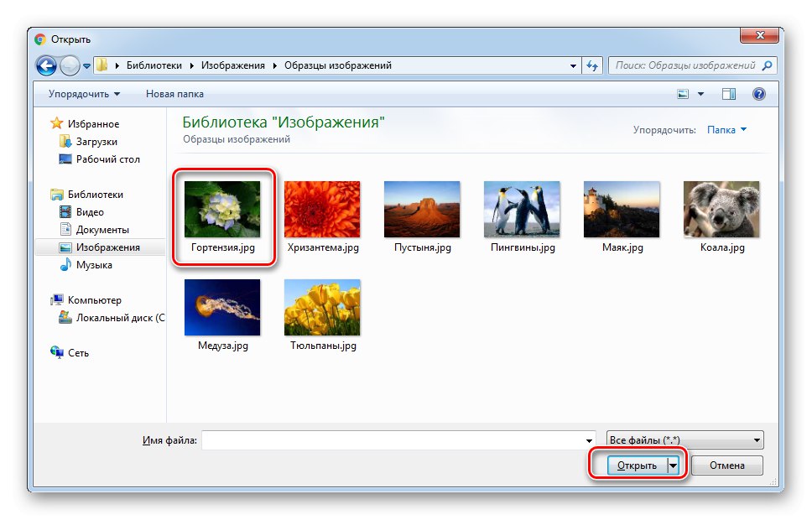Click the "Открыть" button

click(x=637, y=465)
